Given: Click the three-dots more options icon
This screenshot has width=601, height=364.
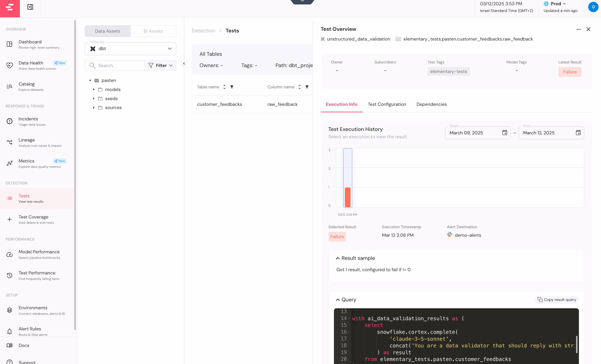Looking at the screenshot, I should point(578,29).
